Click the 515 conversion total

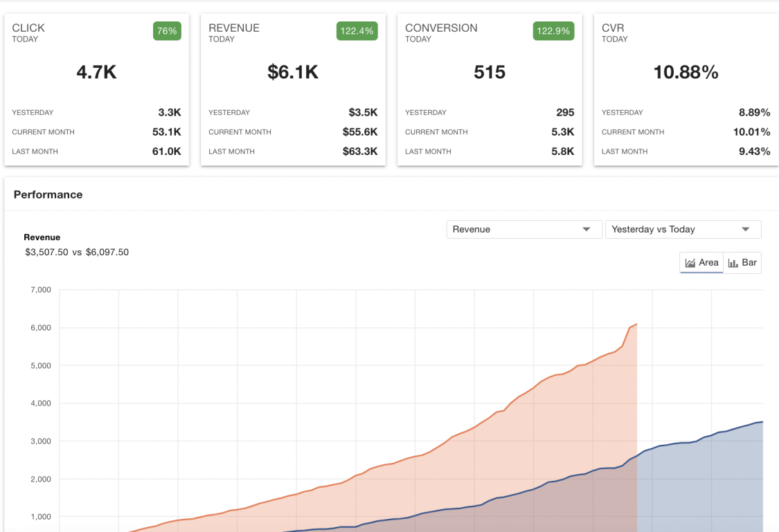pos(490,73)
